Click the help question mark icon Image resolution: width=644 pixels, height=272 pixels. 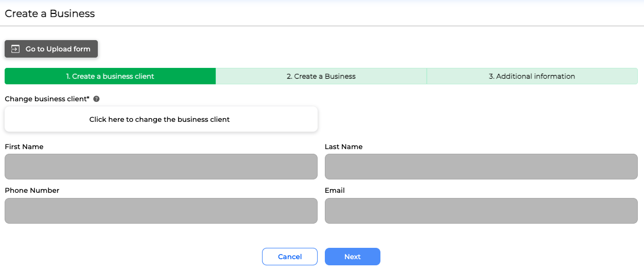(x=96, y=99)
